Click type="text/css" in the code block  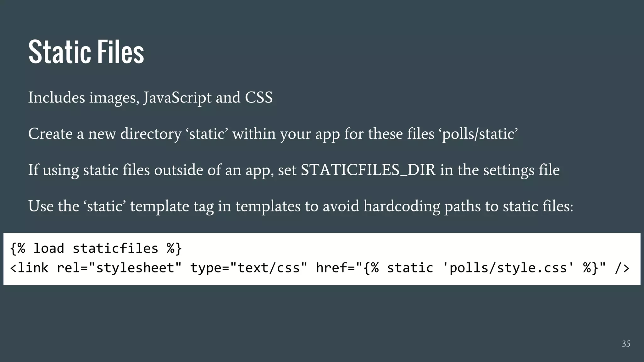click(x=249, y=268)
